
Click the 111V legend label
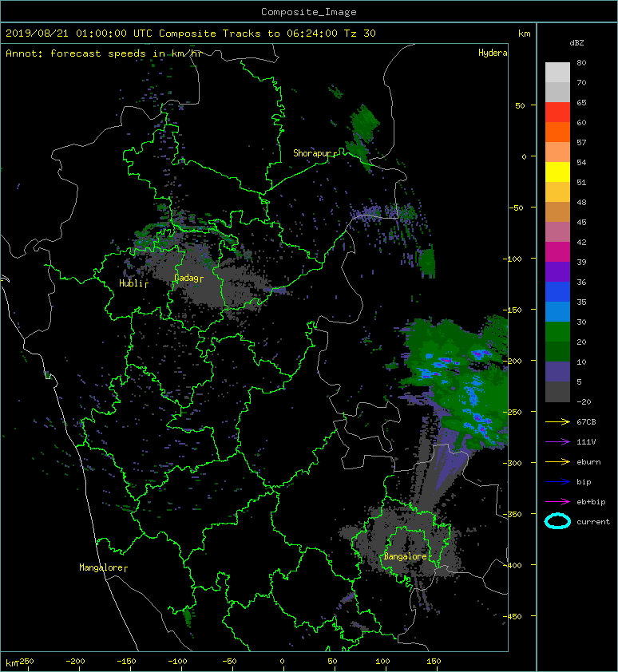point(586,442)
